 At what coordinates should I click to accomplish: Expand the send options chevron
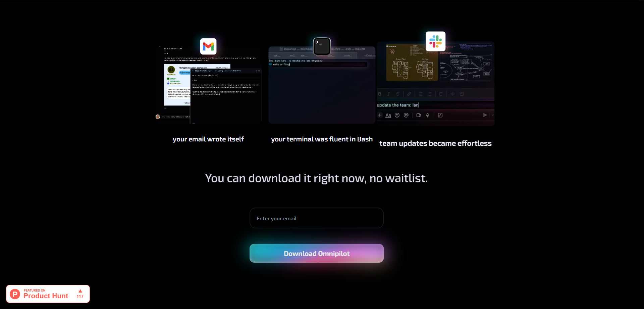[492, 115]
